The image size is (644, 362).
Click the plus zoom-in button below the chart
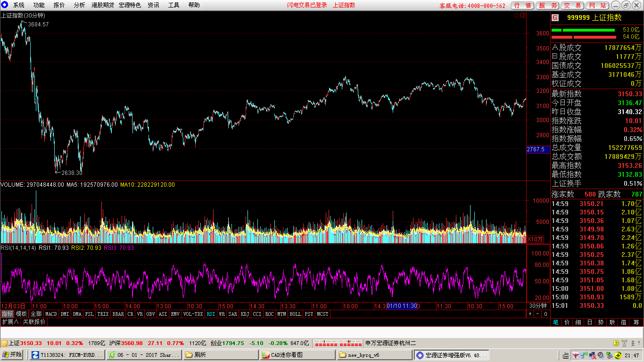[x=530, y=314]
